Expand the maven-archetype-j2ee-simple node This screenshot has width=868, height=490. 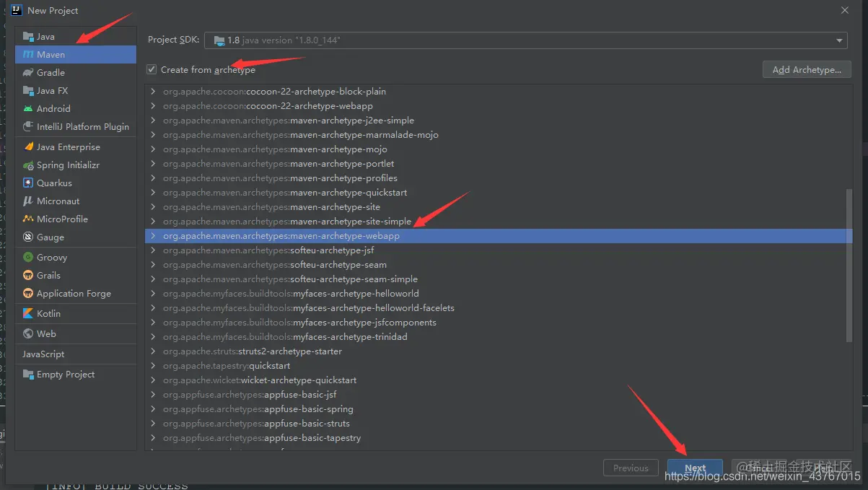(x=153, y=121)
